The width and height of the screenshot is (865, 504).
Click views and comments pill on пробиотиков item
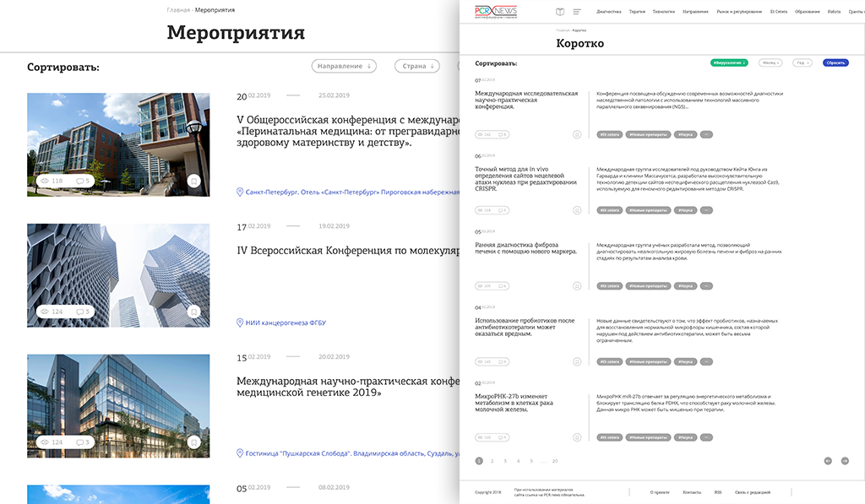click(x=492, y=361)
